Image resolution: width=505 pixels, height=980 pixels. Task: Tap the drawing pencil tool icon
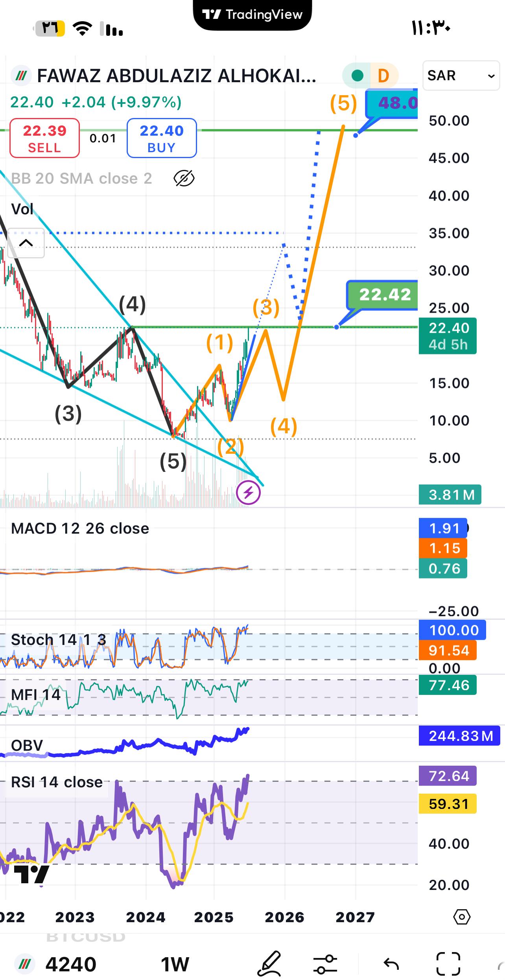tap(270, 963)
